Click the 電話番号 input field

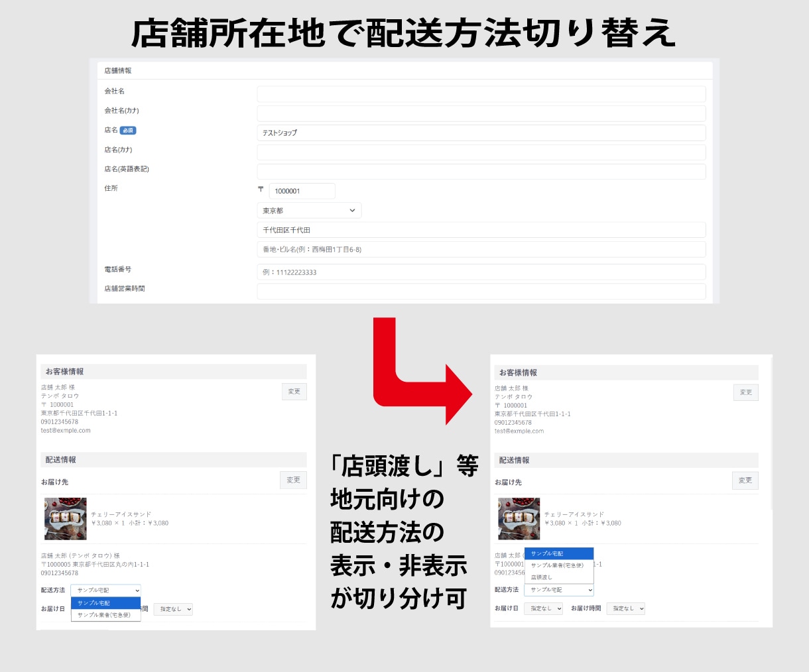point(481,272)
